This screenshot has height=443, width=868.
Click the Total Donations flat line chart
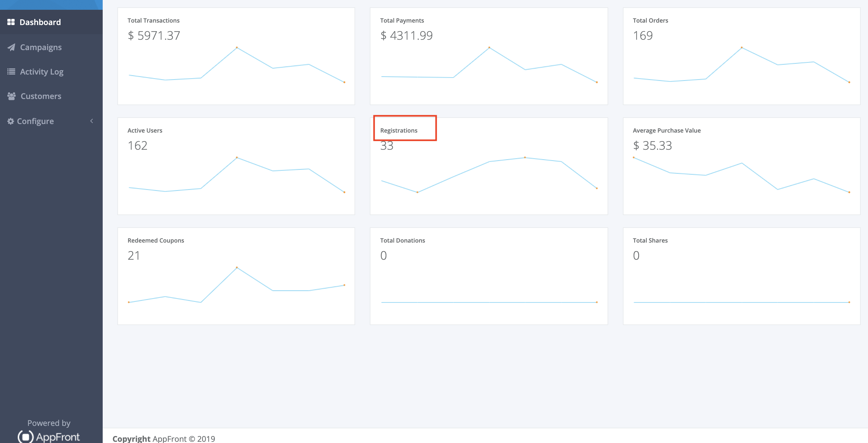click(x=489, y=302)
